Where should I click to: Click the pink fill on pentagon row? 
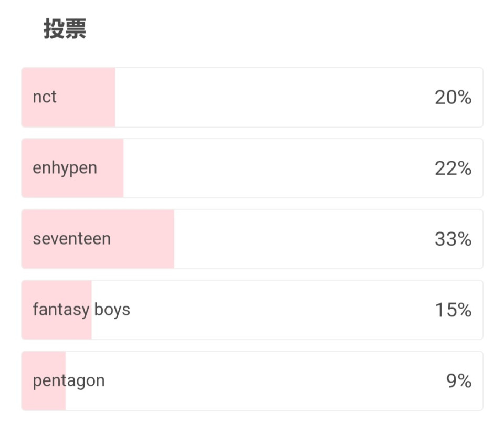pyautogui.click(x=44, y=381)
